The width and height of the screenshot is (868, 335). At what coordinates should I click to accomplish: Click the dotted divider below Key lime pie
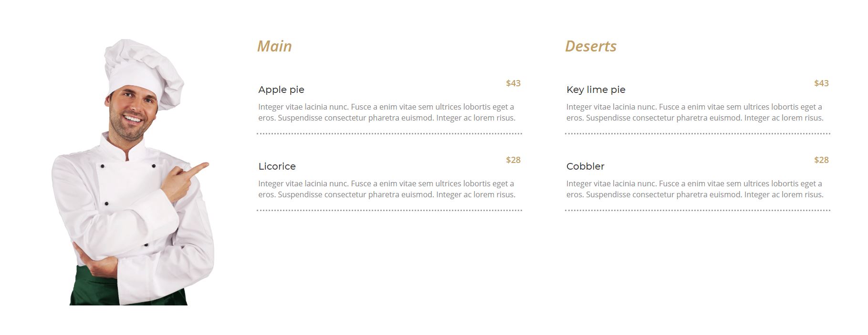[698, 134]
